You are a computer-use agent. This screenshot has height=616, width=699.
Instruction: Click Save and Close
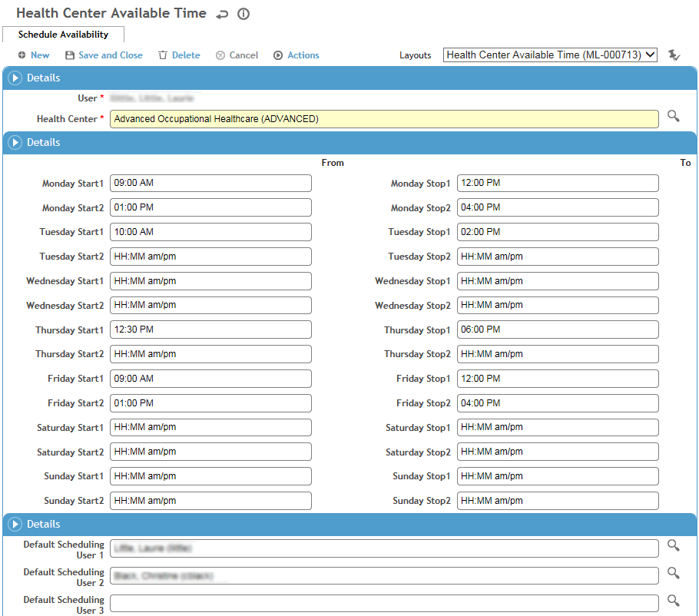click(104, 55)
